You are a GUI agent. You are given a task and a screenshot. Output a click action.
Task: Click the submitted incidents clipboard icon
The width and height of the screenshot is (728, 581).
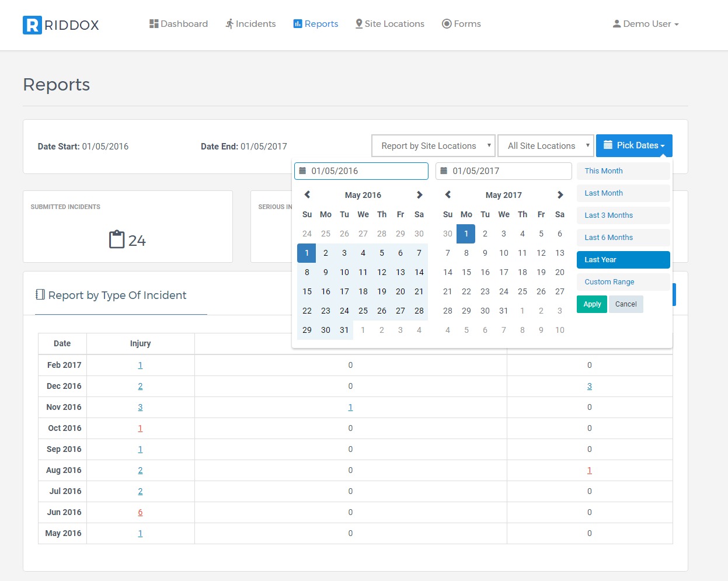pos(117,239)
